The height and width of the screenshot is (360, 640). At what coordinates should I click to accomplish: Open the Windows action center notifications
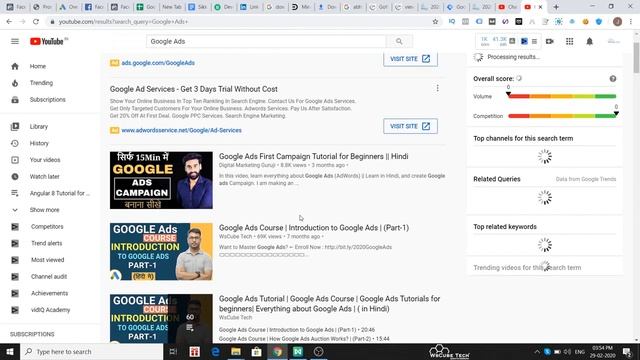(627, 351)
